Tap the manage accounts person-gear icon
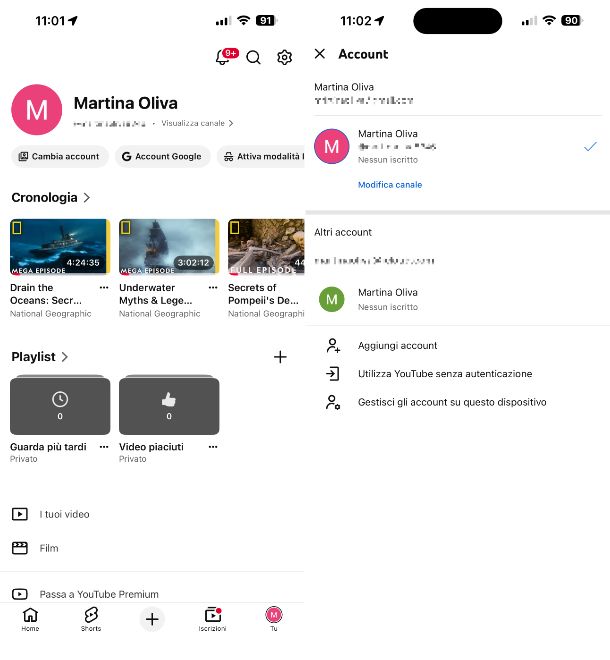Viewport: 610px width, 660px height. (333, 402)
